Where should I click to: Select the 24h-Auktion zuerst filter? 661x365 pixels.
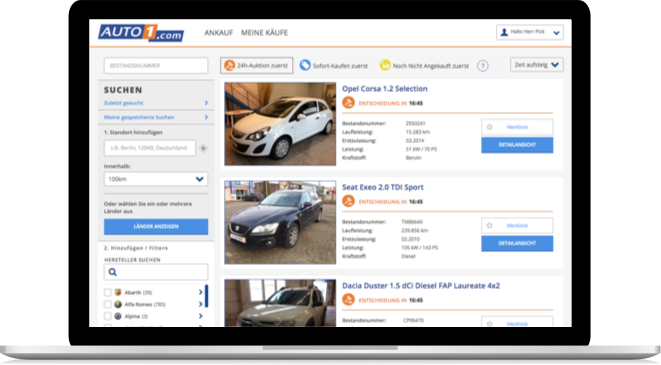pyautogui.click(x=256, y=66)
